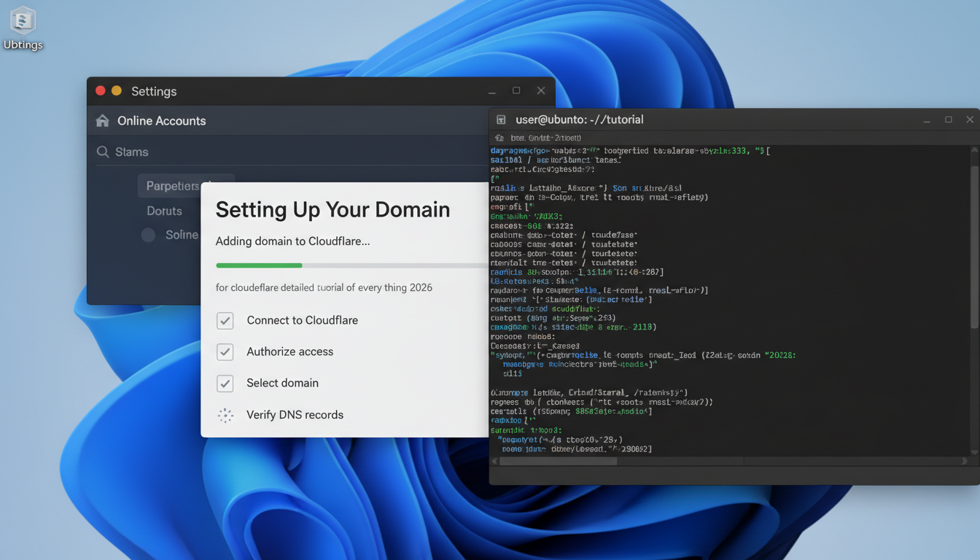Screen dimensions: 980x560
Task: Click the domain setup progress bar
Action: (352, 265)
